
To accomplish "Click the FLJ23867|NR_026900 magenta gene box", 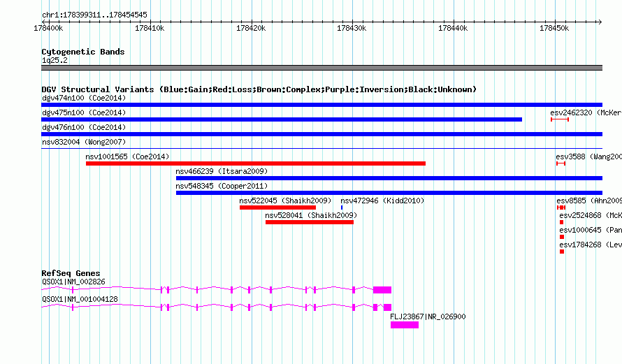I will point(405,325).
